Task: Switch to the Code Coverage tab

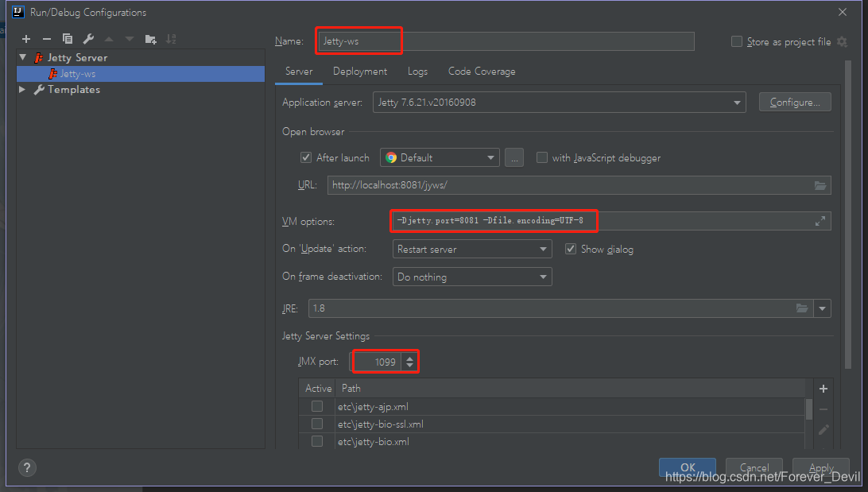Action: (482, 72)
